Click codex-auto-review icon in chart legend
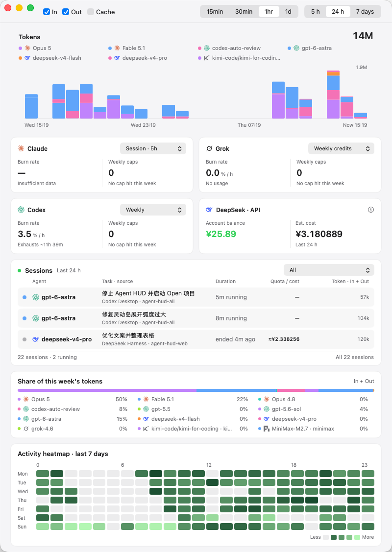 207,48
